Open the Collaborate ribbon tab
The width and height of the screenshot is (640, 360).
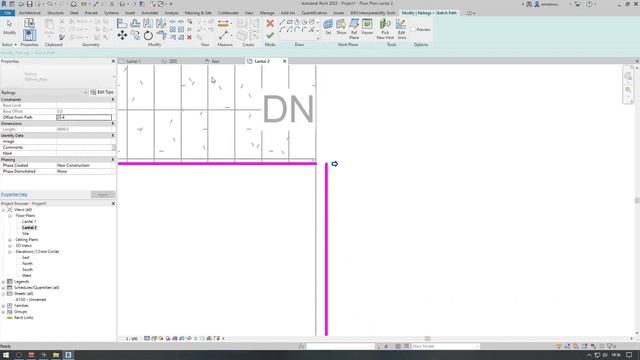point(228,13)
